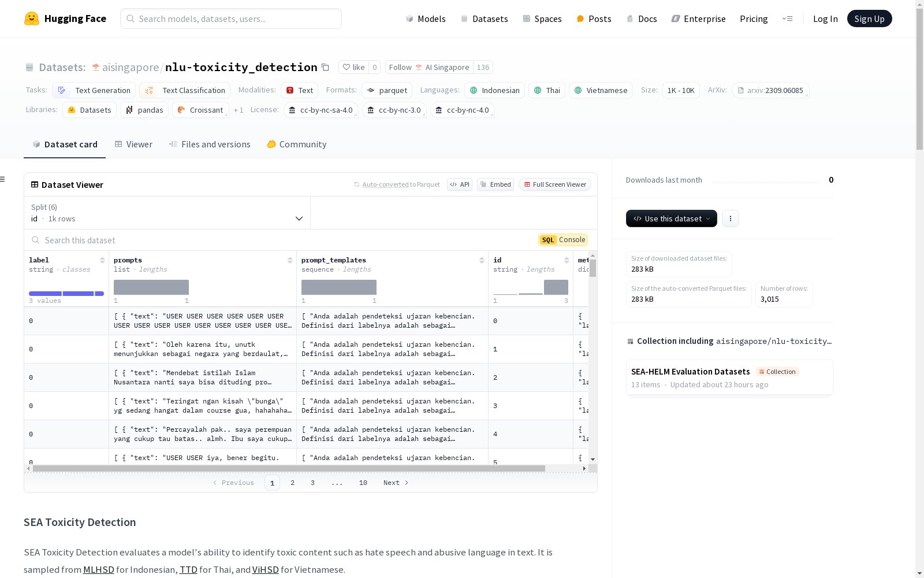This screenshot has width=924, height=578.
Task: Select the parquet format tag
Action: point(387,90)
